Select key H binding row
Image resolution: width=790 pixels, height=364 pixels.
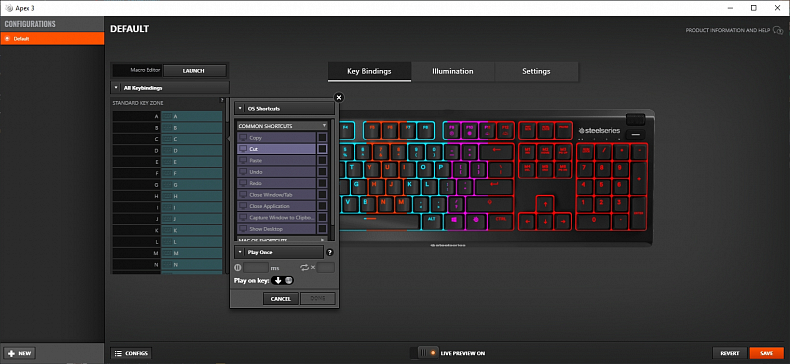(x=167, y=196)
